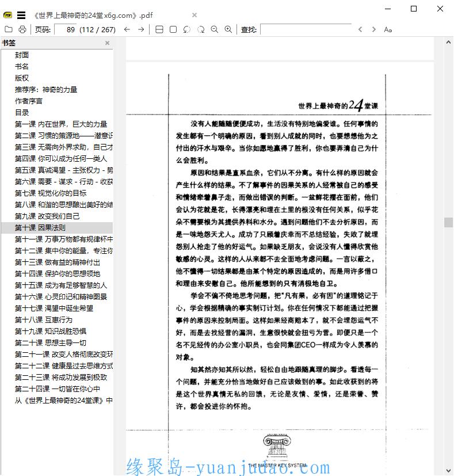Rotate page counterclockwise

point(187,29)
